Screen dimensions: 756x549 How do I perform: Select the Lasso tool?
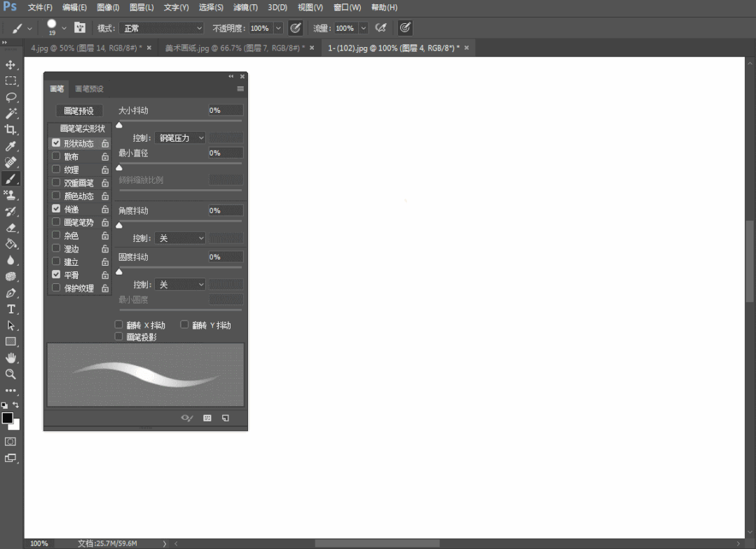pyautogui.click(x=10, y=97)
